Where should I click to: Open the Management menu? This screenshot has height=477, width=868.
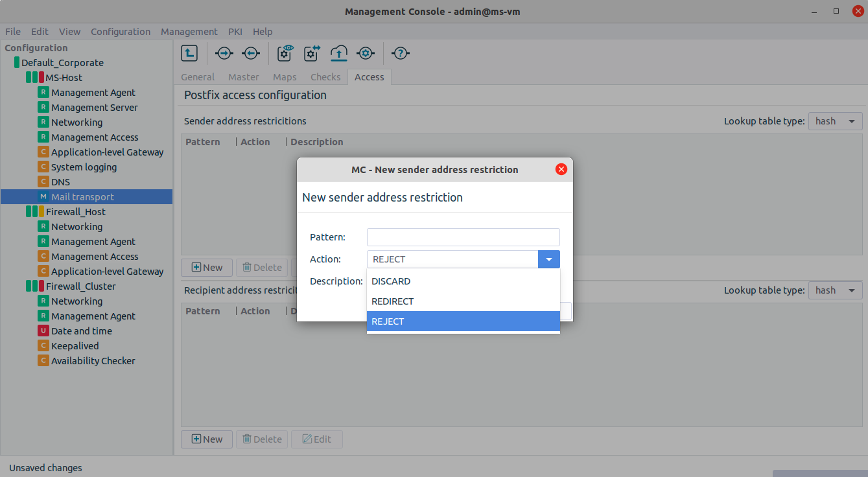click(x=189, y=31)
